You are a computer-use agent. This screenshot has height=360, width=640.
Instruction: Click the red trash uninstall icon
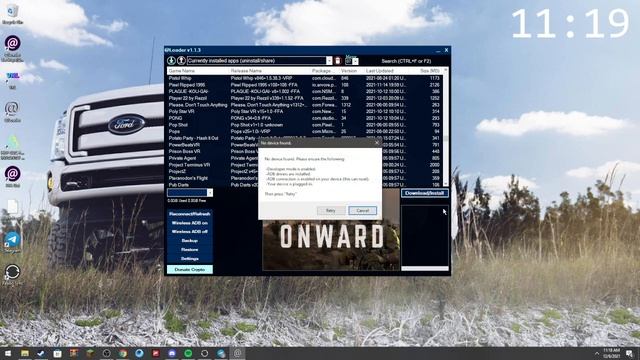click(338, 61)
